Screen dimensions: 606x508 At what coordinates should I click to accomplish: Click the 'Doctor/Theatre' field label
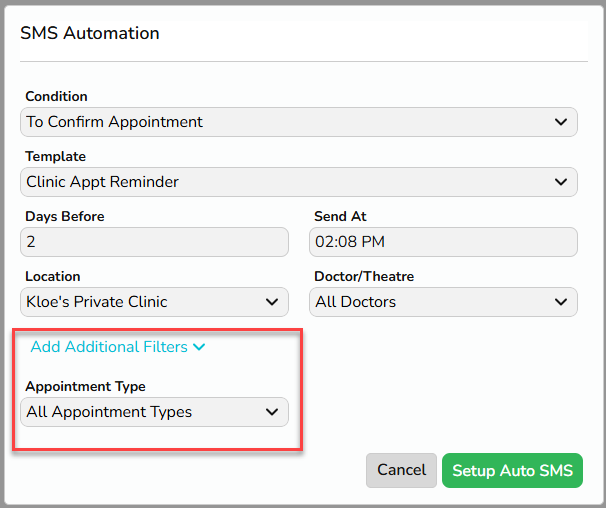(364, 276)
